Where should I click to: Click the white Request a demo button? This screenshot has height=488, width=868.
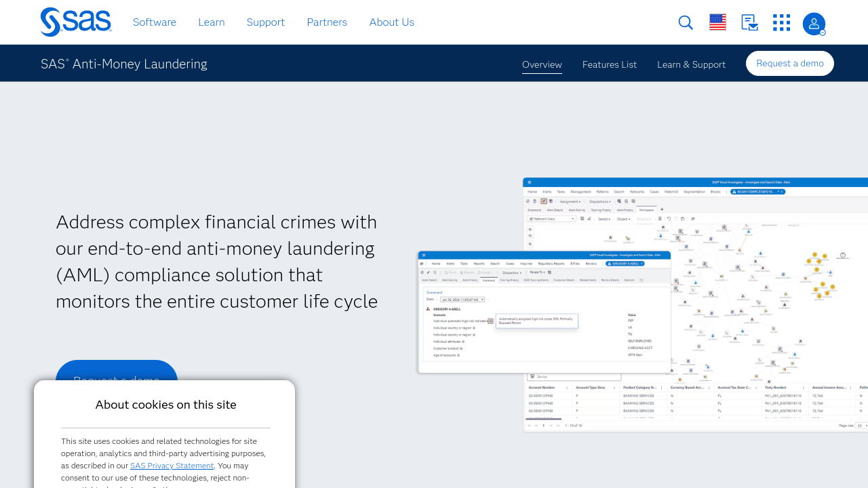click(x=790, y=63)
